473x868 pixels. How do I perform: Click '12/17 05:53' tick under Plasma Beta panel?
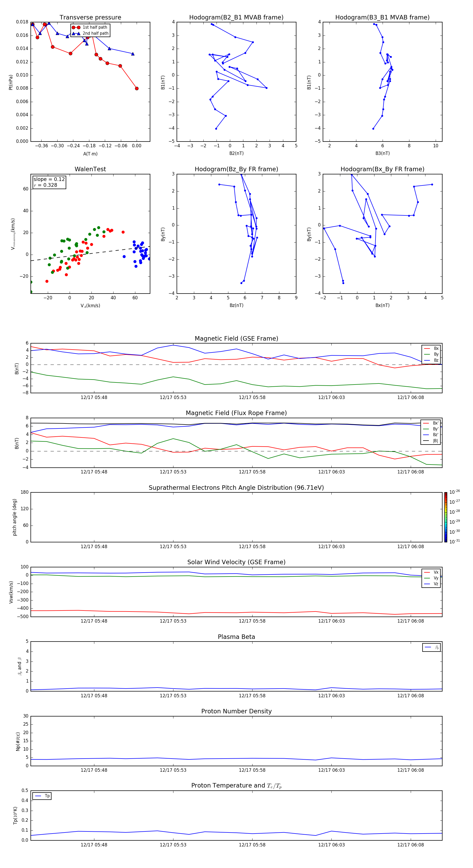coord(173,696)
